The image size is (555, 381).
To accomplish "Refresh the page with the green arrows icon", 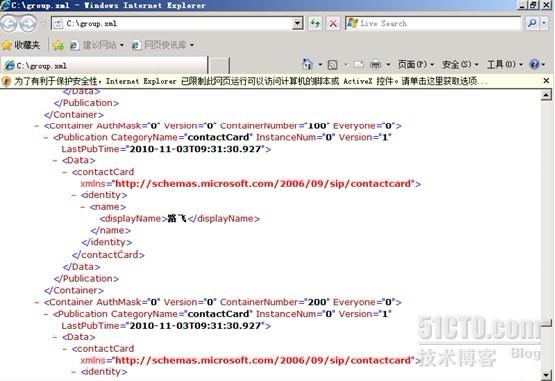I will click(x=315, y=23).
